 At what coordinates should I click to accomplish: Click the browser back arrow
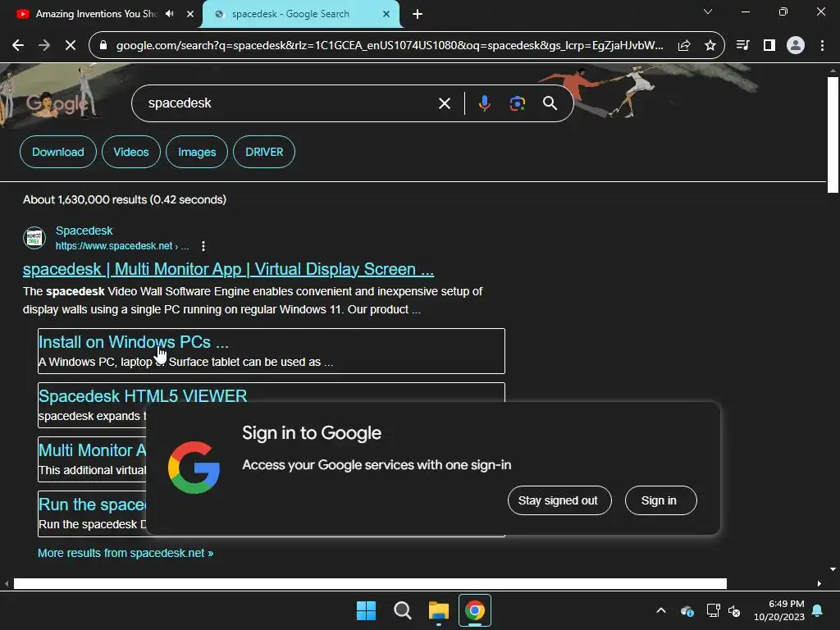[18, 46]
